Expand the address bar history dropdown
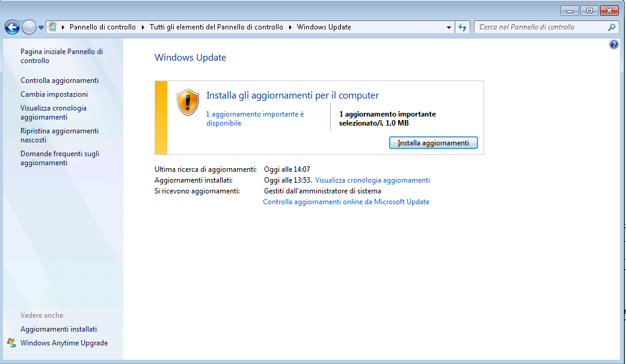This screenshot has height=364, width=626. (x=449, y=27)
